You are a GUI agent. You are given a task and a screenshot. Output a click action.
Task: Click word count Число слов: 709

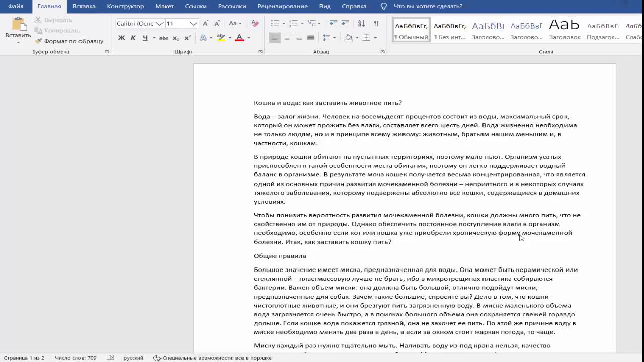75,358
